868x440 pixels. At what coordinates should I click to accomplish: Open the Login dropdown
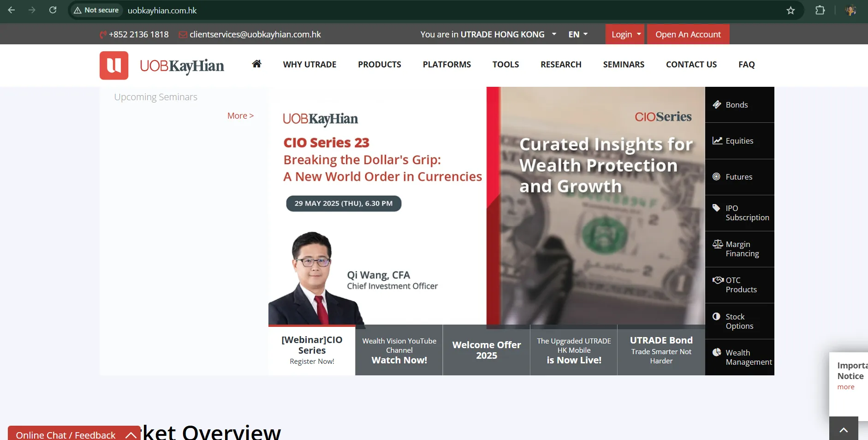pyautogui.click(x=625, y=34)
